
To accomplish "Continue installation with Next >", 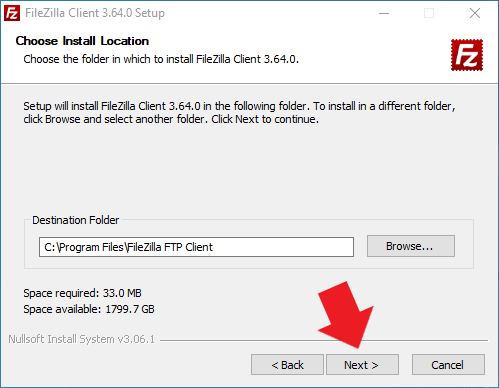I will (x=362, y=365).
